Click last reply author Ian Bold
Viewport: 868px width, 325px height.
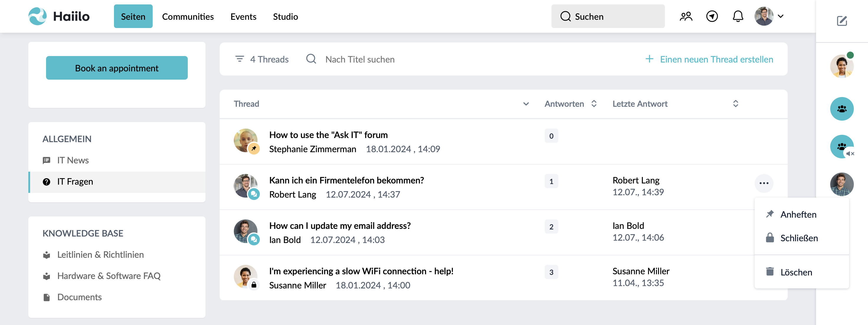pyautogui.click(x=628, y=226)
